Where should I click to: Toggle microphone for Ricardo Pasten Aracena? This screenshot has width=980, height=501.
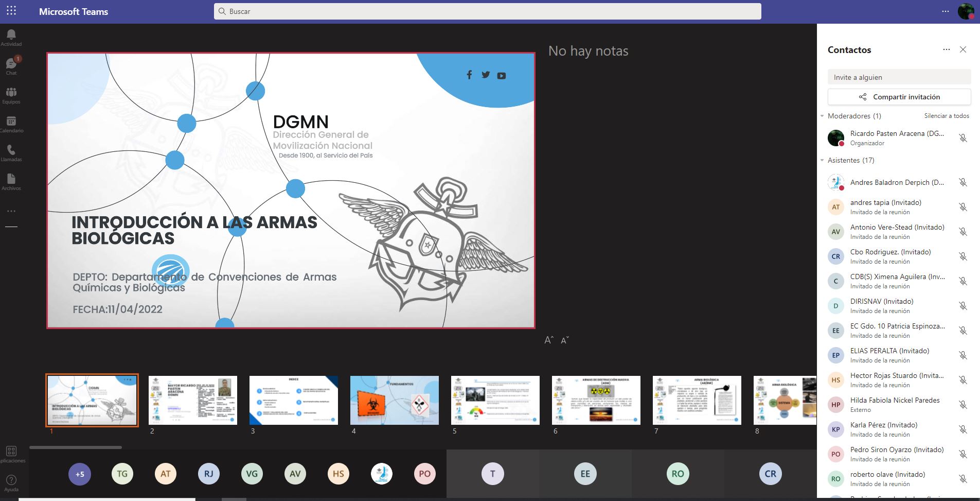[963, 138]
